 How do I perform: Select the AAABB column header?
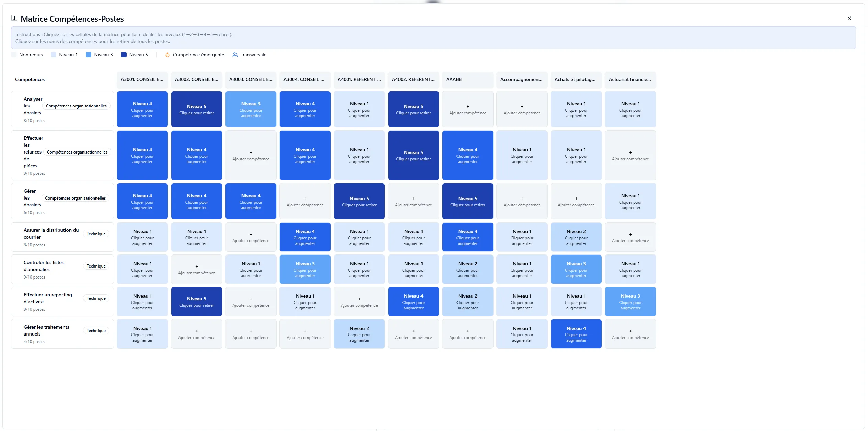click(x=467, y=79)
